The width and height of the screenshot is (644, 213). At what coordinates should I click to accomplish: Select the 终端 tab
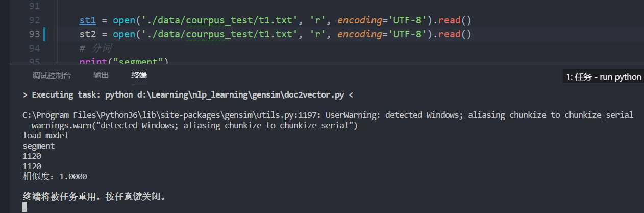pos(139,76)
